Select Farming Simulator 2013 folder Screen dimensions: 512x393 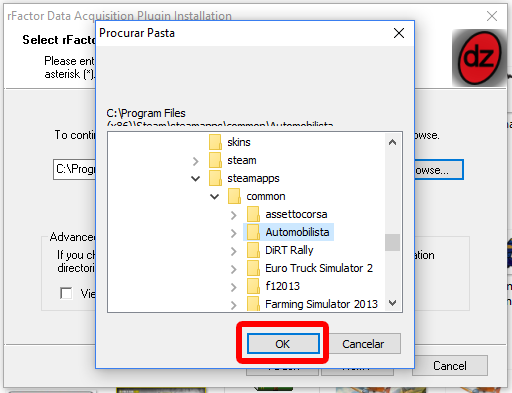point(321,304)
